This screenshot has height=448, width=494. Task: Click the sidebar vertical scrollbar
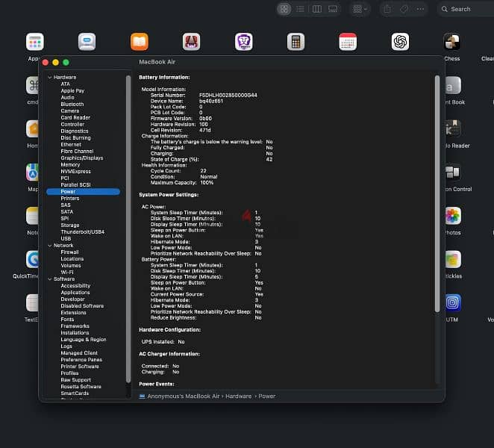click(x=128, y=229)
